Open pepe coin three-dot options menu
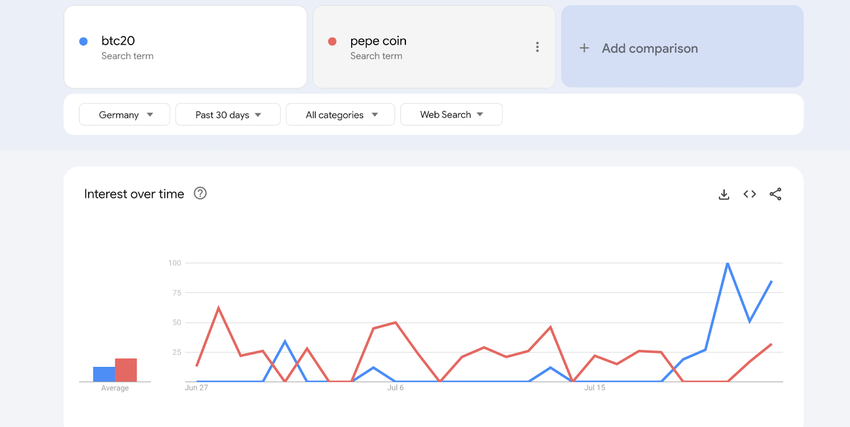Image resolution: width=850 pixels, height=427 pixels. (537, 47)
